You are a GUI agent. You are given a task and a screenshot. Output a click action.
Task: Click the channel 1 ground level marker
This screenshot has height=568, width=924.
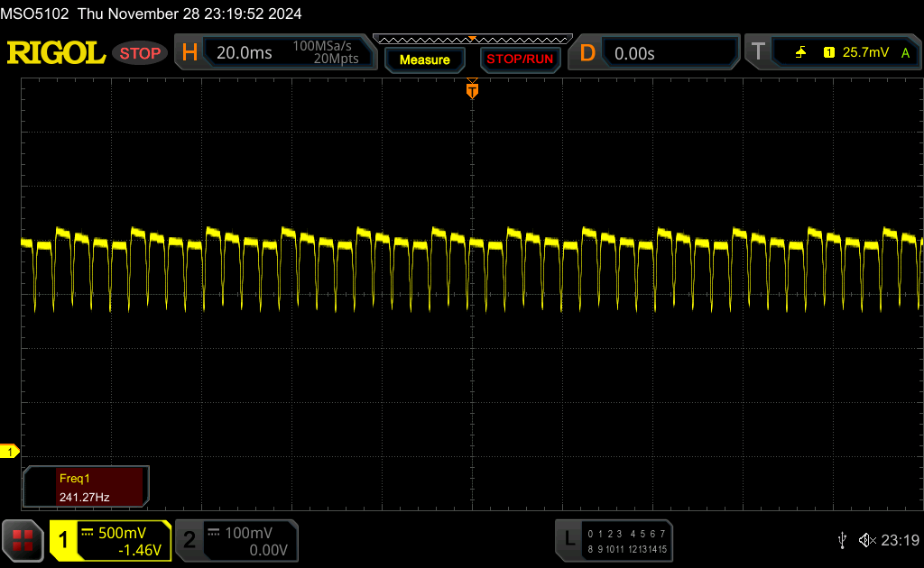[9, 452]
